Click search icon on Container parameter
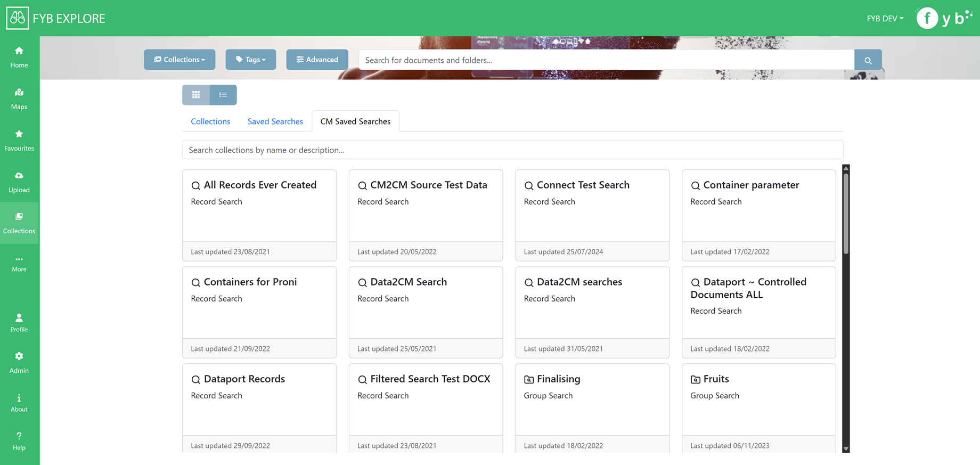 point(696,185)
